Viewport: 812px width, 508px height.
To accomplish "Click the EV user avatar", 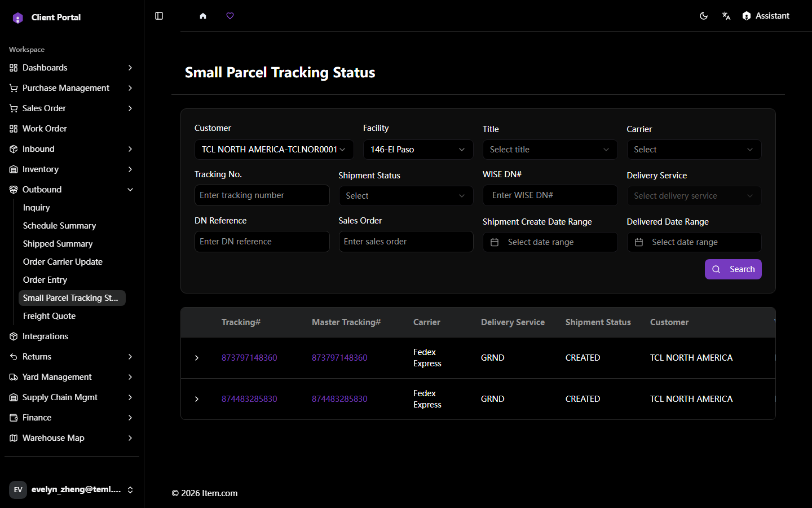I will 18,490.
